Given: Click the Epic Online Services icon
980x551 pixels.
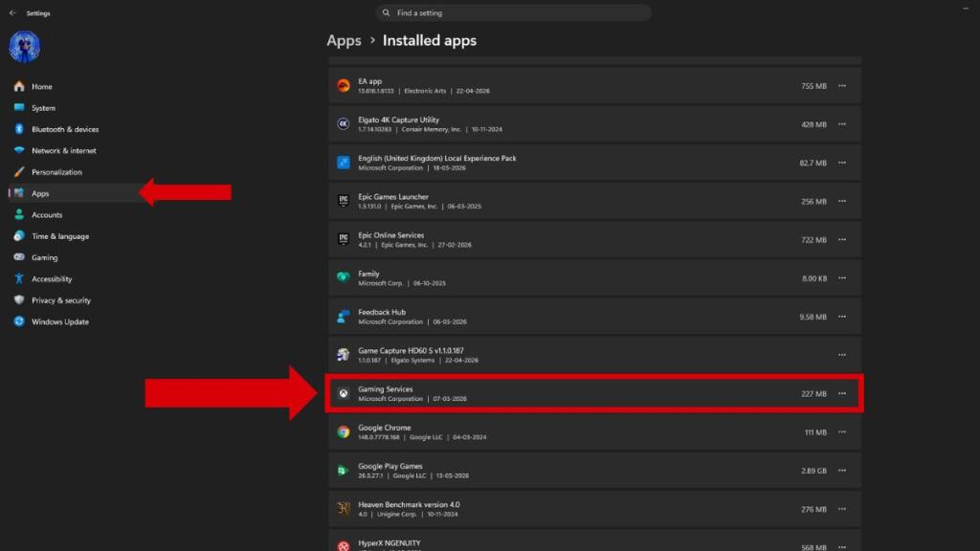Looking at the screenshot, I should point(344,239).
